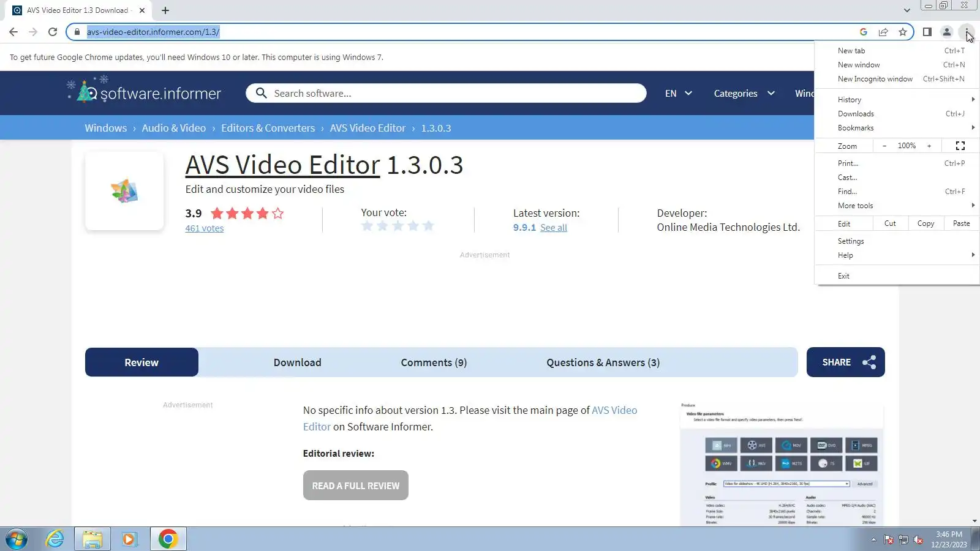Open the 461 votes link
Image resolution: width=980 pixels, height=551 pixels.
click(205, 228)
